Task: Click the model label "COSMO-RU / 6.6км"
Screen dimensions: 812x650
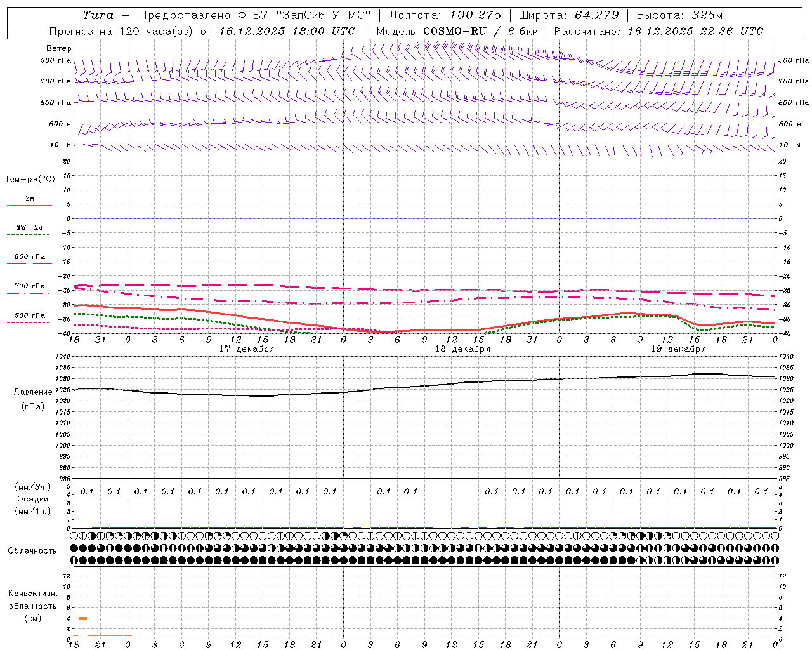Action: tap(480, 31)
